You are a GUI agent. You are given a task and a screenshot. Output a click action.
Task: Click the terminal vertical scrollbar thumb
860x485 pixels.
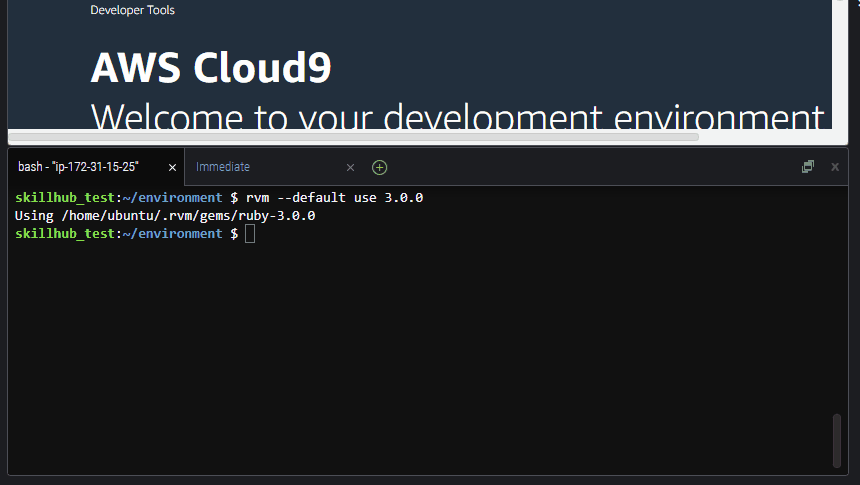837,441
